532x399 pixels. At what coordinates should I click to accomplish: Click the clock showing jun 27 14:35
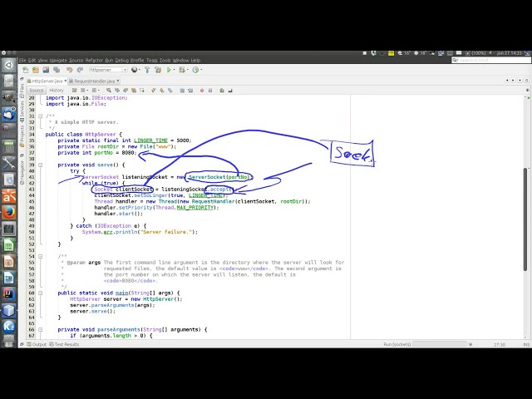(509, 53)
